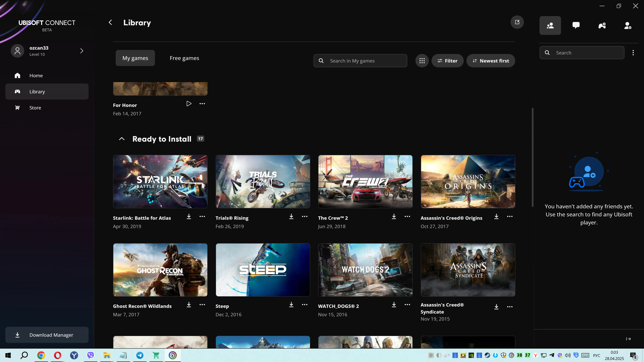Screen dimensions: 644x362
Task: Open Starlink: Battle for Atlas more options
Action: 202,216
